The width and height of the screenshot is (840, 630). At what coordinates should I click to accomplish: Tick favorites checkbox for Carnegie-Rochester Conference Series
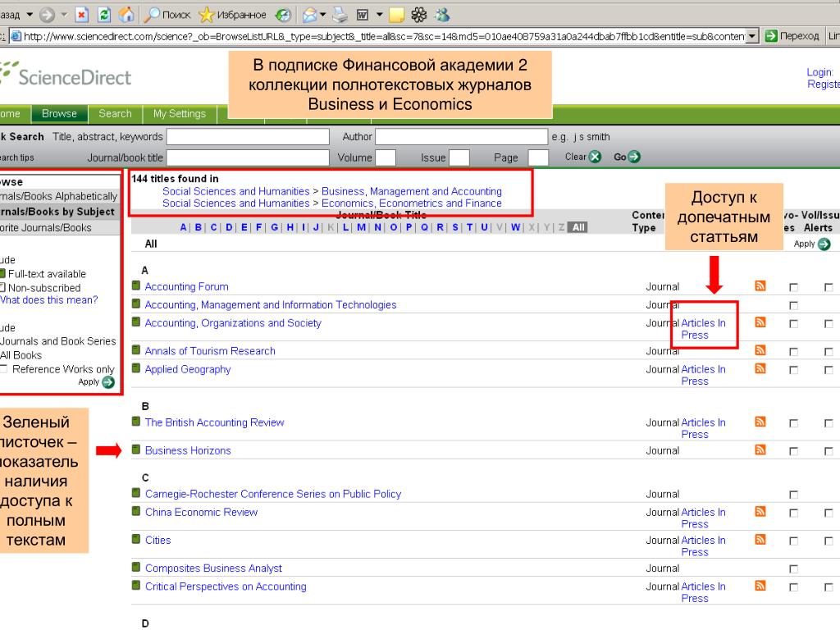[x=793, y=495]
